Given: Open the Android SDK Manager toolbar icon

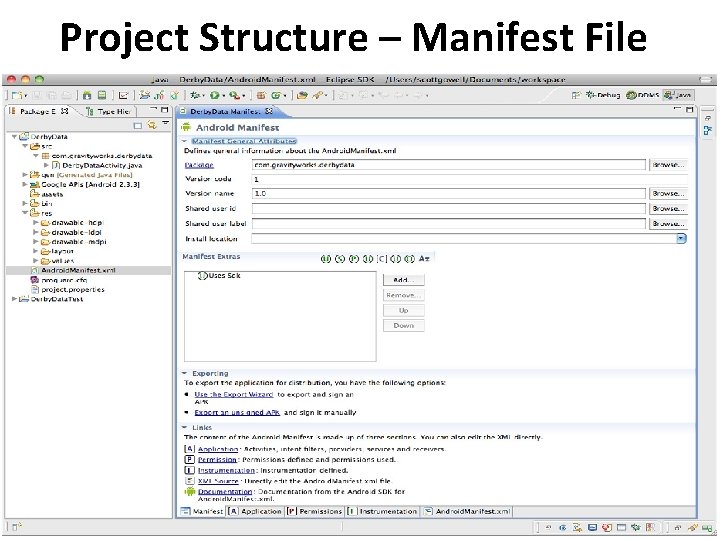Looking at the screenshot, I should pyautogui.click(x=87, y=96).
